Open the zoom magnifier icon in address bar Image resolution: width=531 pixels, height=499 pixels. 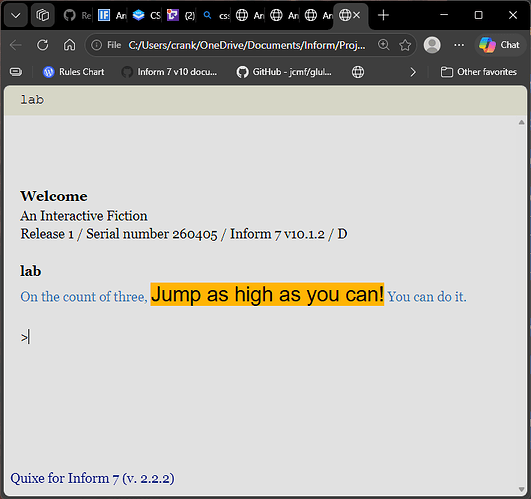[x=384, y=45]
